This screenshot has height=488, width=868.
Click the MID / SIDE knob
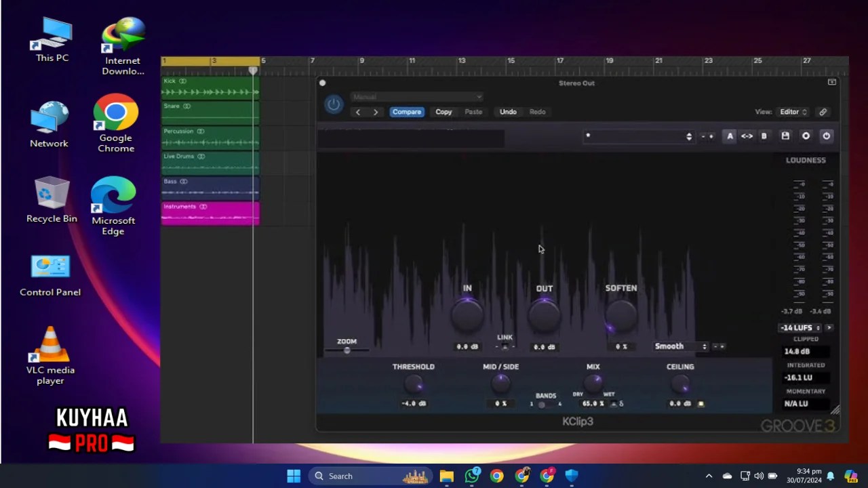(x=500, y=384)
